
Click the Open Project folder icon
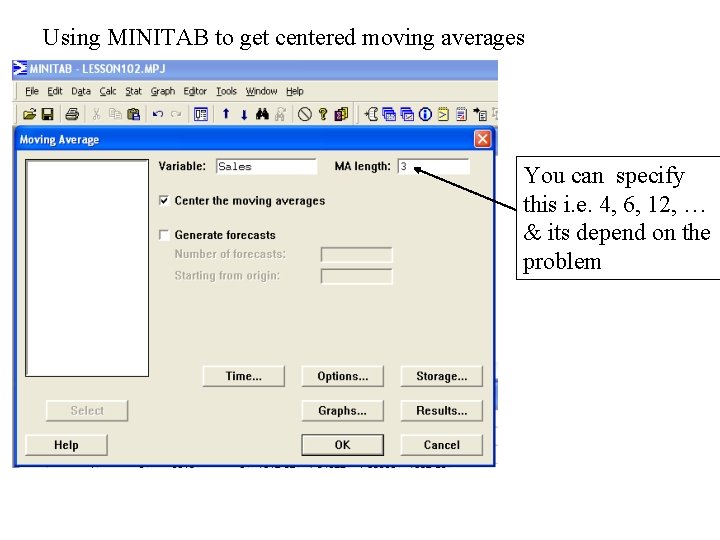[29, 114]
